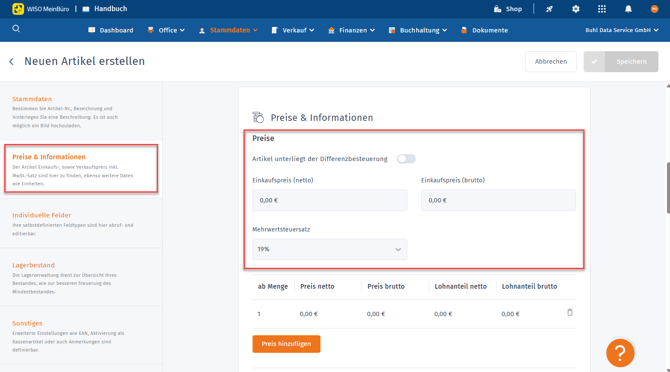Click the orange user avatar icon

(x=654, y=9)
